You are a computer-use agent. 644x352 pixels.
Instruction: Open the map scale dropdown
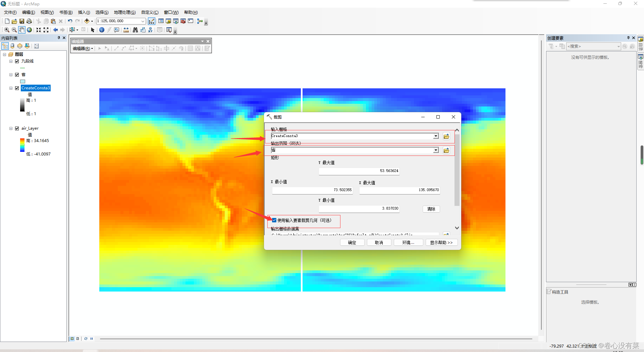coord(143,21)
